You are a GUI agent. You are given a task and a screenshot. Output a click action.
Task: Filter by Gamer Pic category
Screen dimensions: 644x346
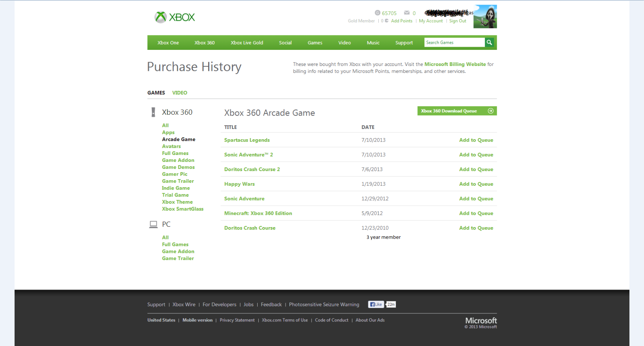pyautogui.click(x=175, y=174)
